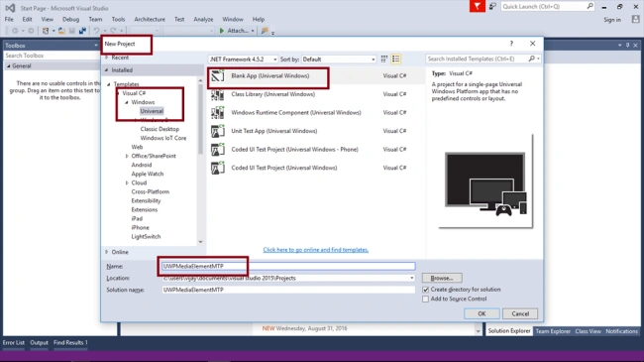Click the Class Library template icon

pyautogui.click(x=218, y=94)
